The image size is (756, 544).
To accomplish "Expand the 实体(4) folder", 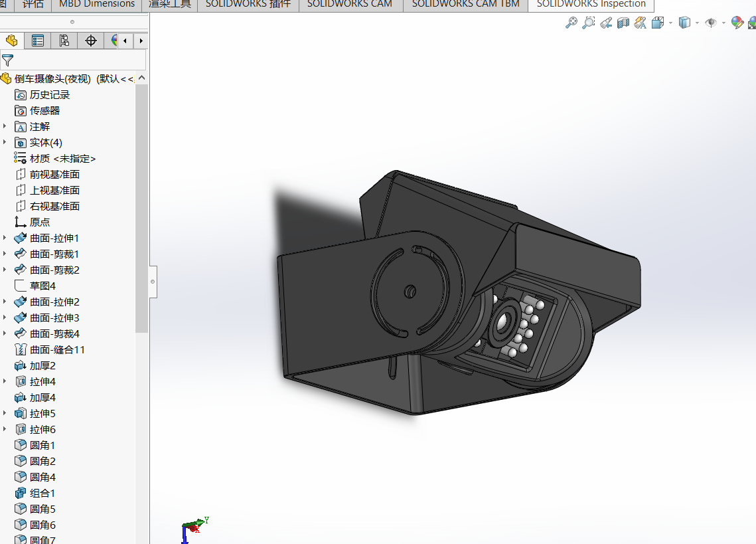I will click(x=5, y=142).
